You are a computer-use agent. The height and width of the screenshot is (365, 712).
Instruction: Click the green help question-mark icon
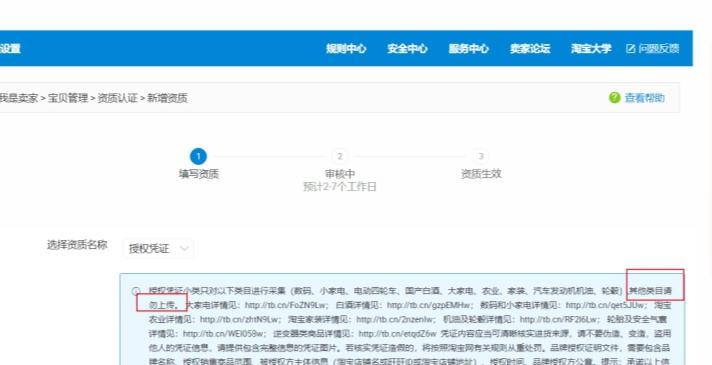point(614,98)
